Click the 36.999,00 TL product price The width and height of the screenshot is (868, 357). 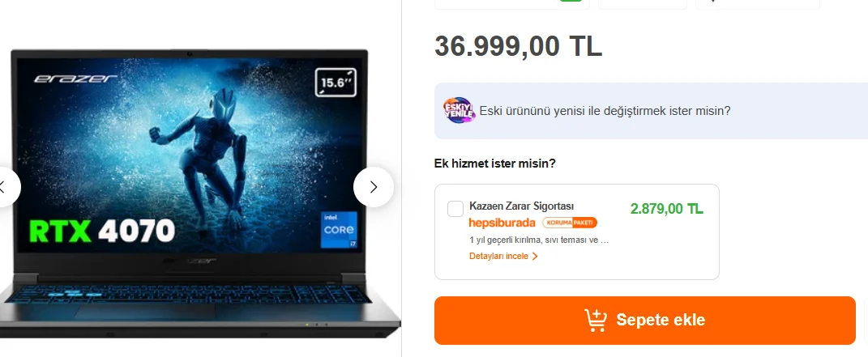[x=518, y=46]
